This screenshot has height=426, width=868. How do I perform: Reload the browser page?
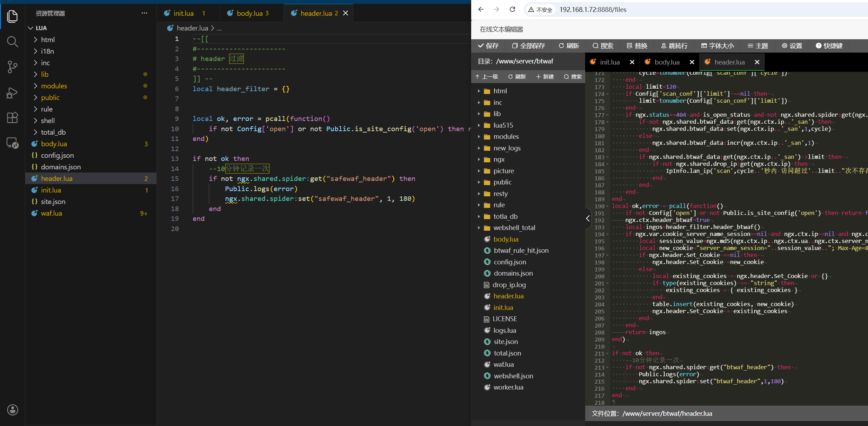click(512, 9)
